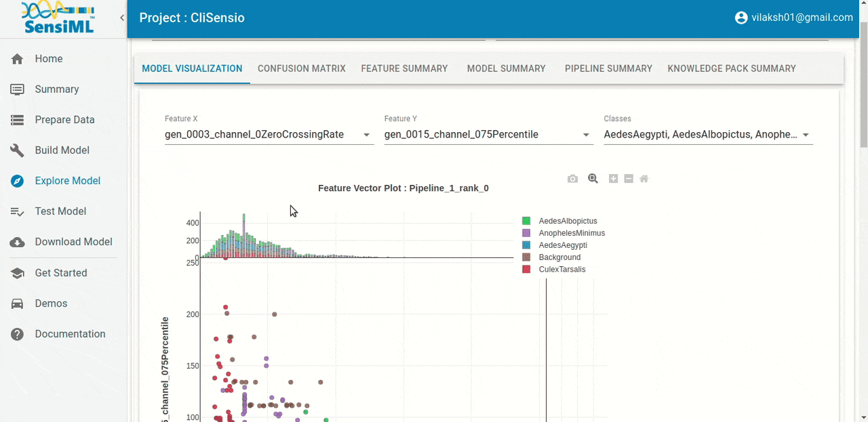Toggle AedesAlbopictus legend entry

[567, 221]
